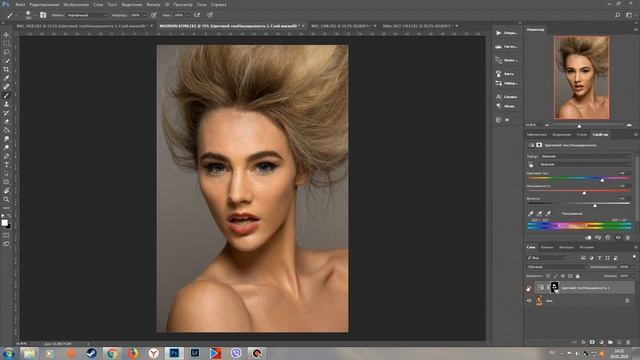Open layer filter kind dropdown
Image resolution: width=640 pixels, height=360 pixels.
pos(547,258)
